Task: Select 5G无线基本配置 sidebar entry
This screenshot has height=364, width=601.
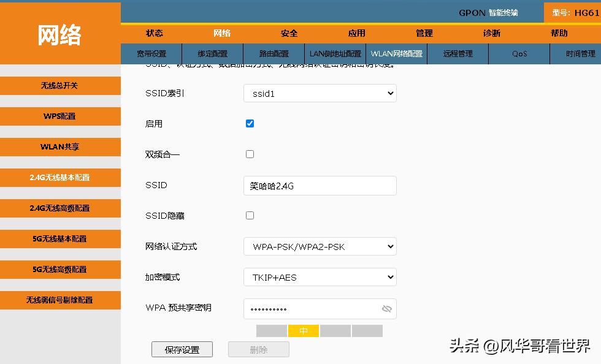Action: [x=60, y=238]
